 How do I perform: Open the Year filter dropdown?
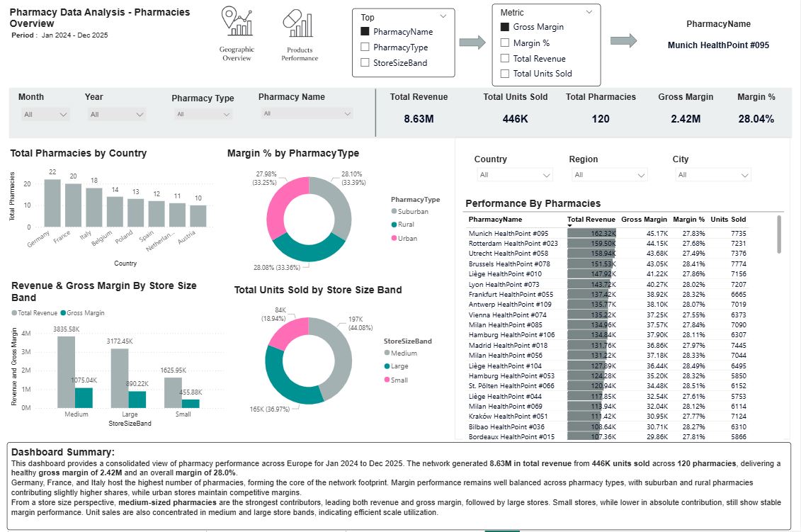(116, 114)
